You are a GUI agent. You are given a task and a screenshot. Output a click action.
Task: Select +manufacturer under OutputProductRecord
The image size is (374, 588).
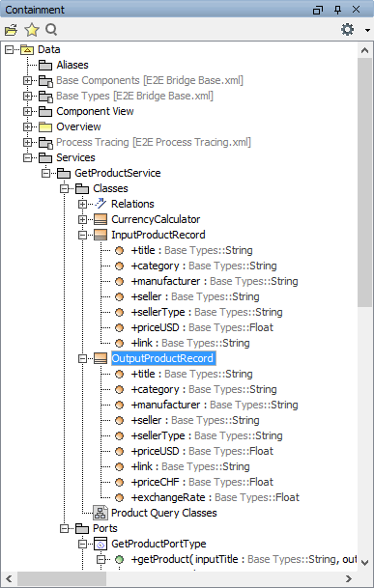[215, 405]
